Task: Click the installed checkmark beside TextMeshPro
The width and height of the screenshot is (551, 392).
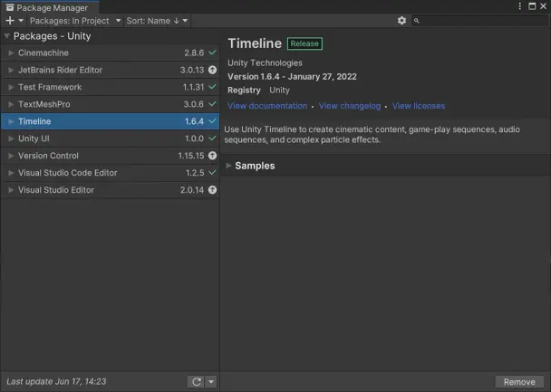Action: [x=212, y=104]
